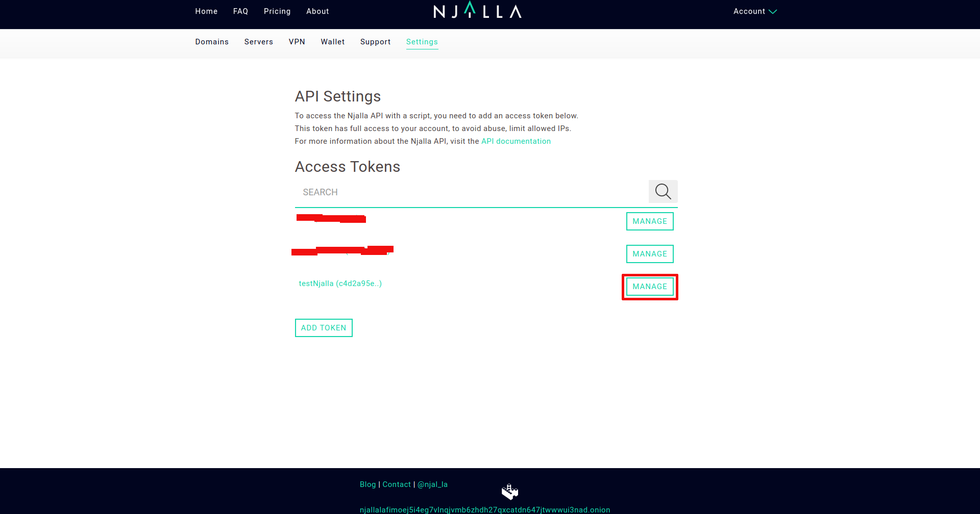Follow the API documentation link
Viewport: 980px width, 514px height.
coord(516,141)
